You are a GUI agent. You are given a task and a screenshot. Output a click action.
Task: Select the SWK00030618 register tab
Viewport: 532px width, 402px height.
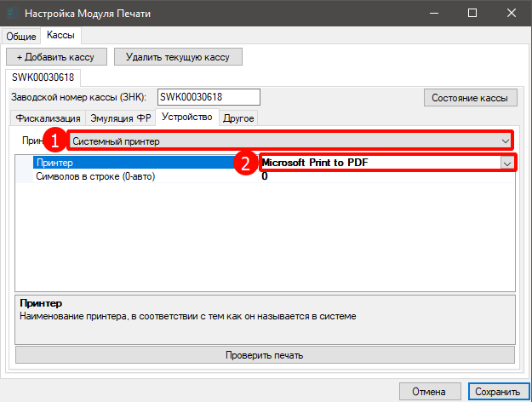click(x=43, y=78)
